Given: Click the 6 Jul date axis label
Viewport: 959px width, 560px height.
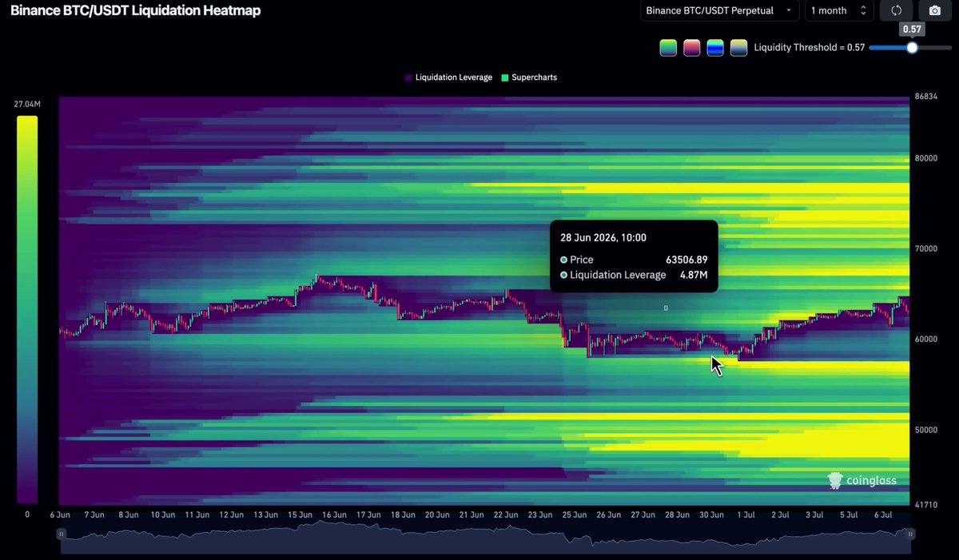Looking at the screenshot, I should [882, 515].
